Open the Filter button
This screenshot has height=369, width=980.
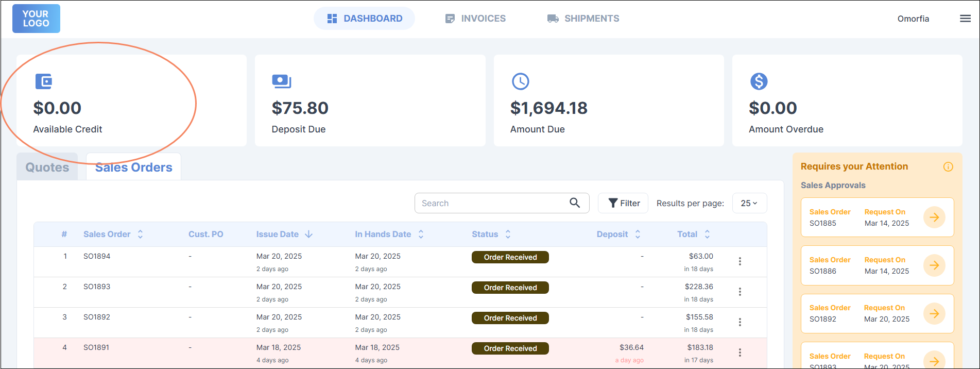pyautogui.click(x=623, y=203)
